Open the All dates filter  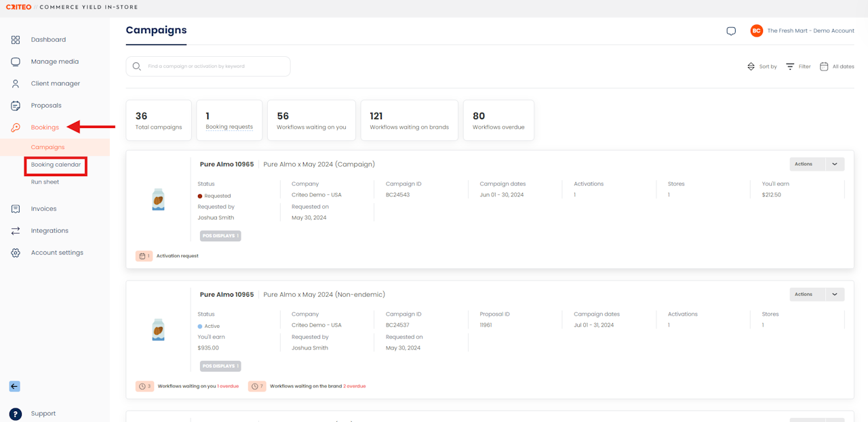[837, 66]
